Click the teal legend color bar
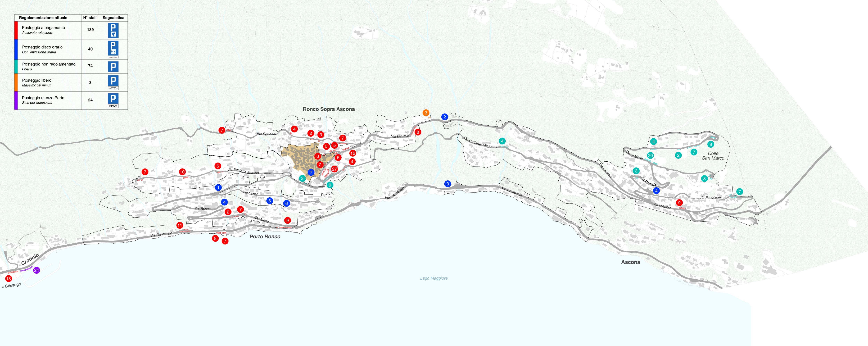 click(x=16, y=66)
